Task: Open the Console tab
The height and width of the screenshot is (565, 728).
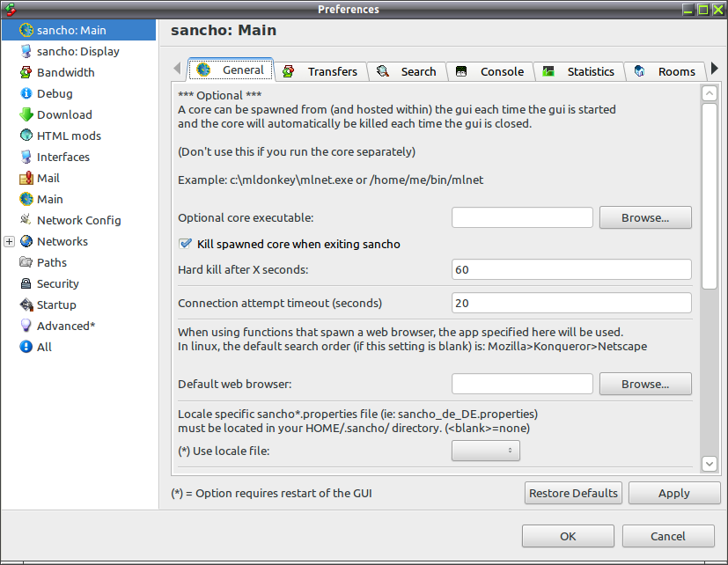Action: click(490, 71)
